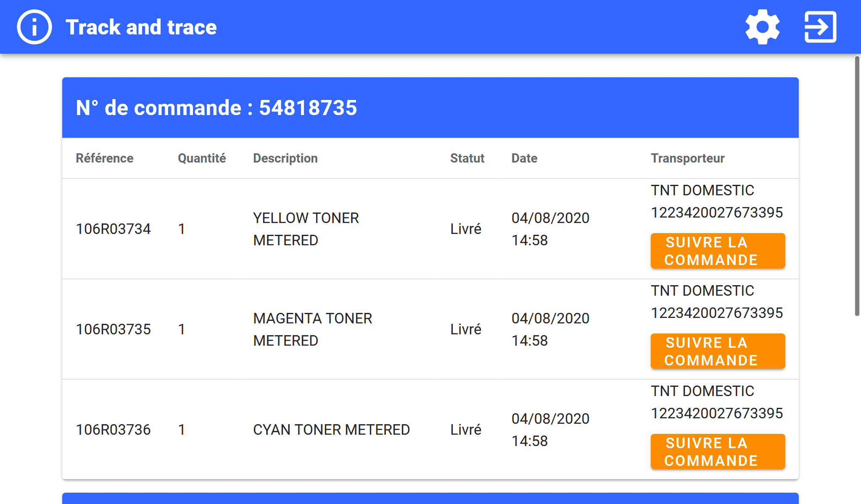This screenshot has height=504, width=861.
Task: Follow order for CYAN TONER METERED
Action: coord(718,451)
